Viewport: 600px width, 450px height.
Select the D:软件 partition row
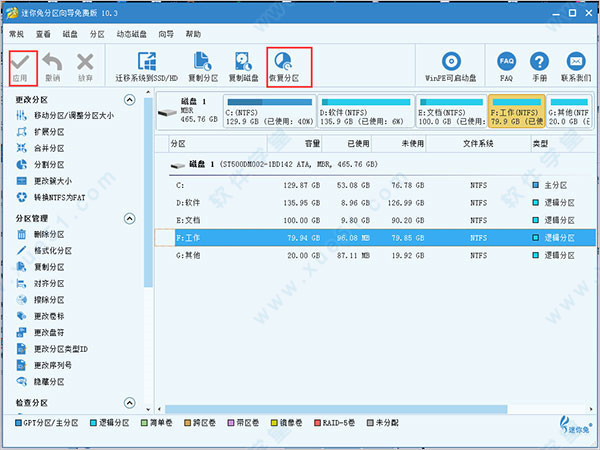tap(375, 203)
